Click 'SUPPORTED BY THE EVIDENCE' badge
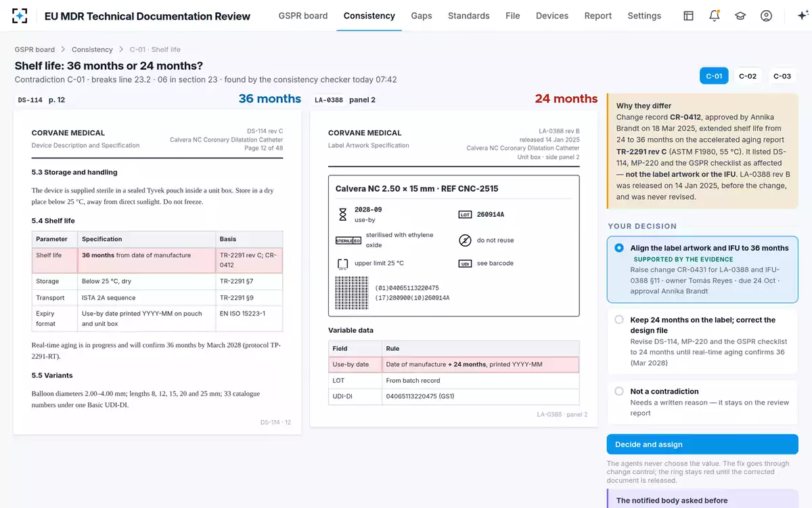Viewport: 812px width, 508px height. (x=683, y=259)
